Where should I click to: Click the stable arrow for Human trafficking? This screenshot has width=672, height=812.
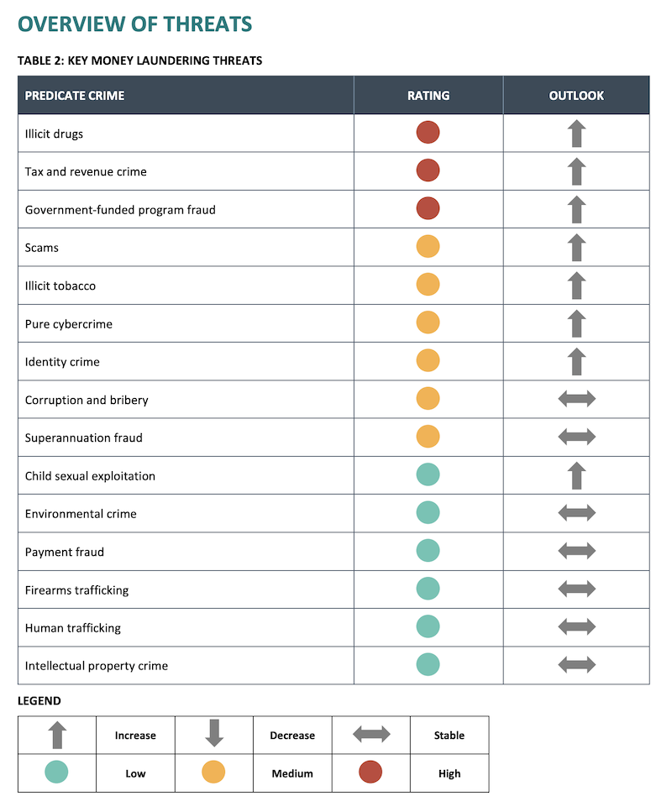576,626
